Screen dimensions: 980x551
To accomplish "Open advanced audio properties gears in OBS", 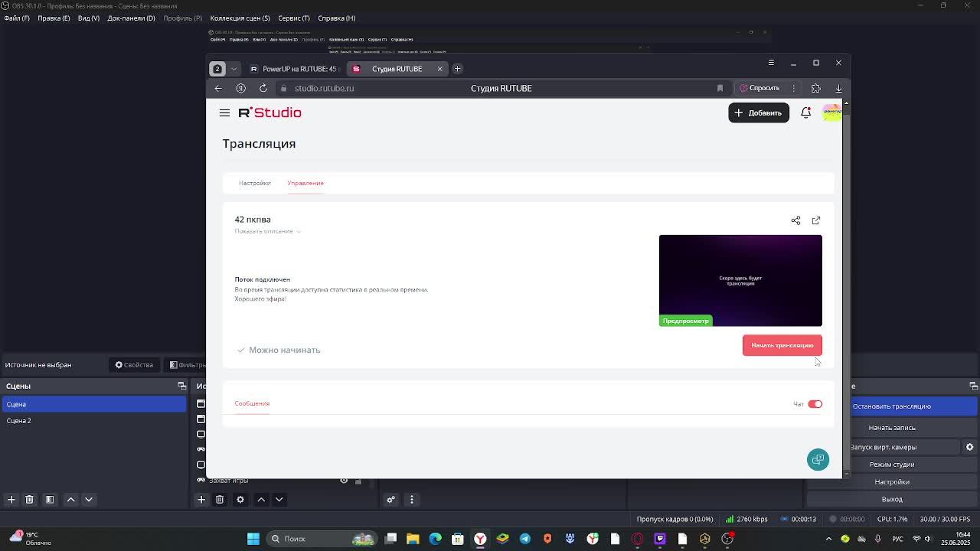I will click(391, 500).
